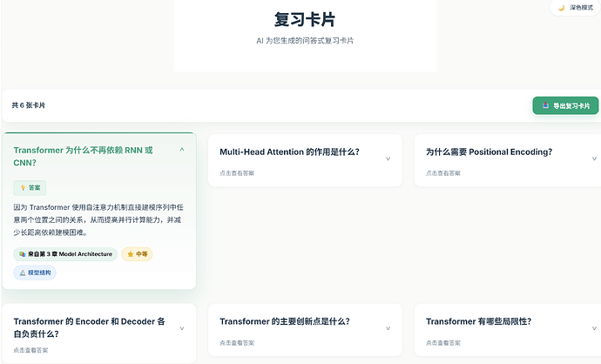Click 点击查看答案 under the Encoder Decoder card

tap(30, 350)
